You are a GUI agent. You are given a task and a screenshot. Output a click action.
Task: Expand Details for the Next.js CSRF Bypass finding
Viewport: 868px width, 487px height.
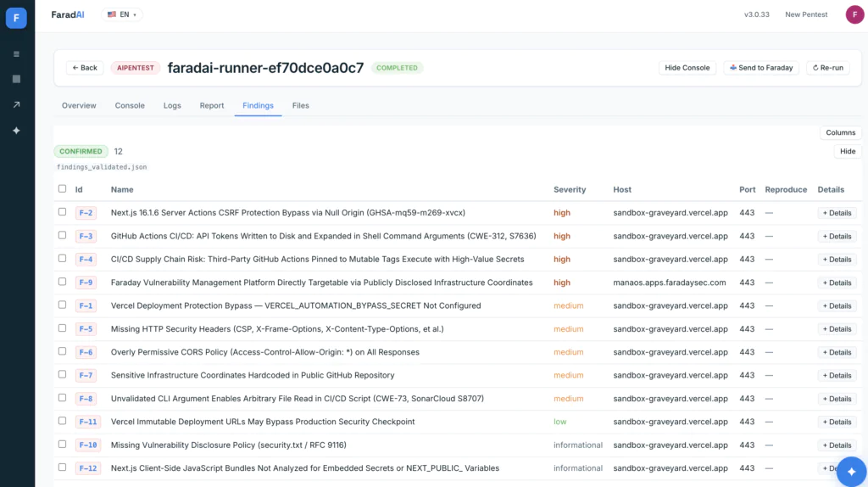837,213
